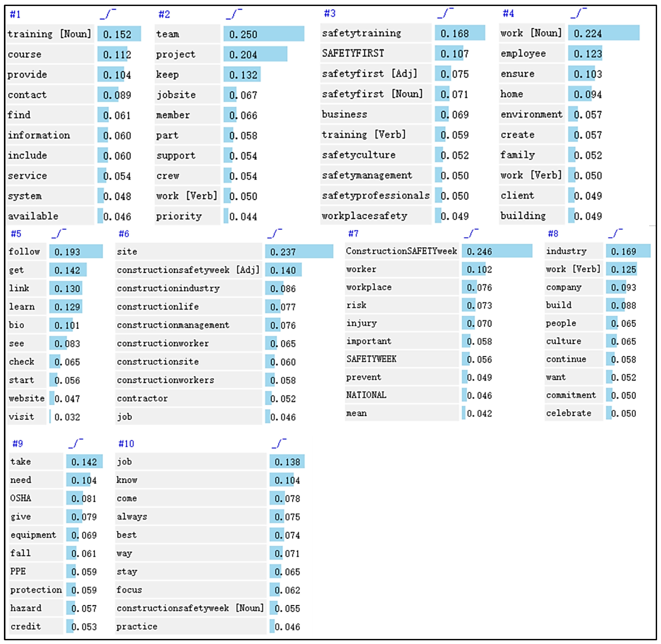Click the sort curve icon in topic #9
Screen dimensions: 661x644
(75, 443)
